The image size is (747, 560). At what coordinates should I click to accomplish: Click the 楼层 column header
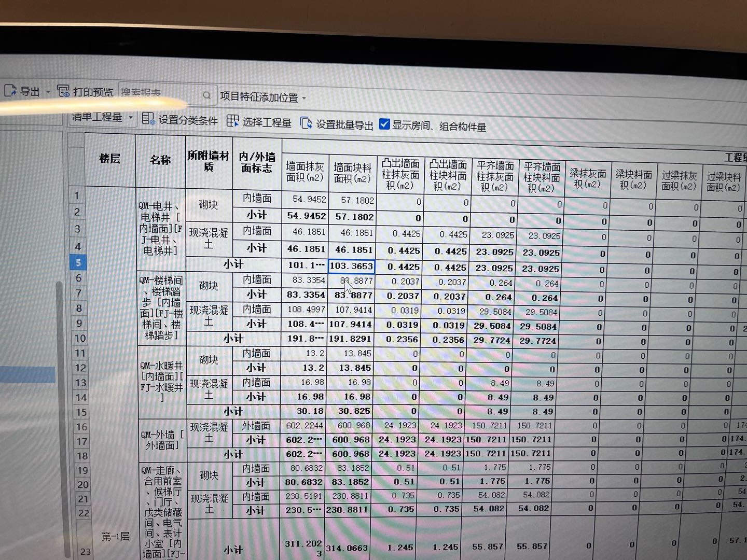[x=110, y=159]
